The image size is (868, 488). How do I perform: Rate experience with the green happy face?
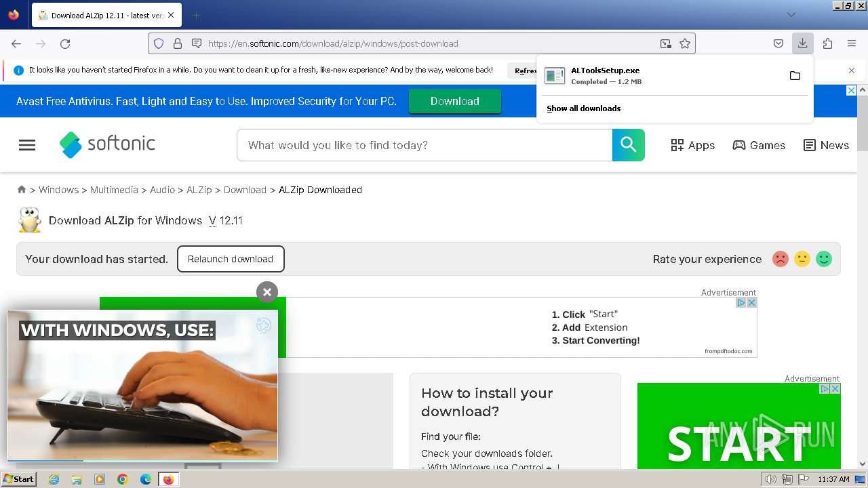[x=824, y=259]
